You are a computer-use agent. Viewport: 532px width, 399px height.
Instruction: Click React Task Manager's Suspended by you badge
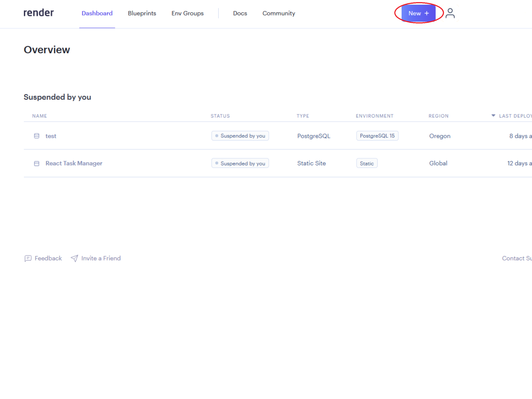click(x=240, y=163)
